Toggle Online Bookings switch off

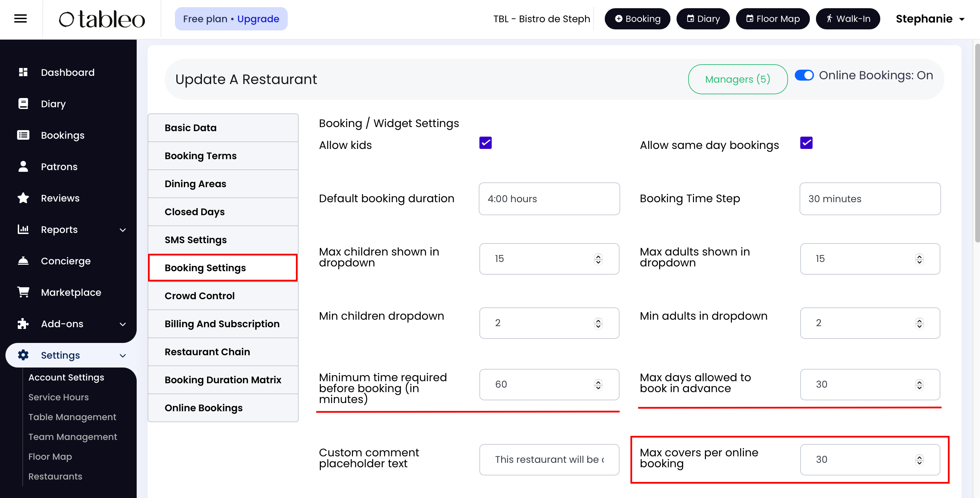pyautogui.click(x=804, y=75)
